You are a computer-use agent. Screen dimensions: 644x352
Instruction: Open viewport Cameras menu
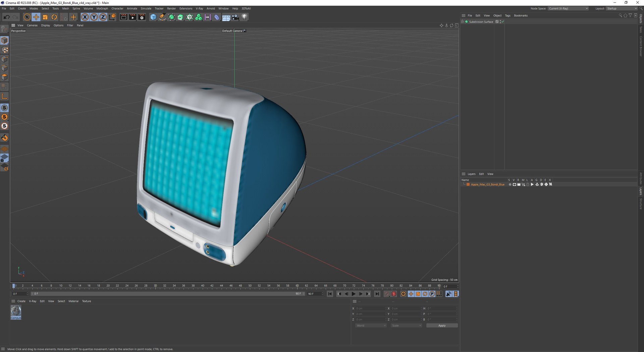pos(32,25)
